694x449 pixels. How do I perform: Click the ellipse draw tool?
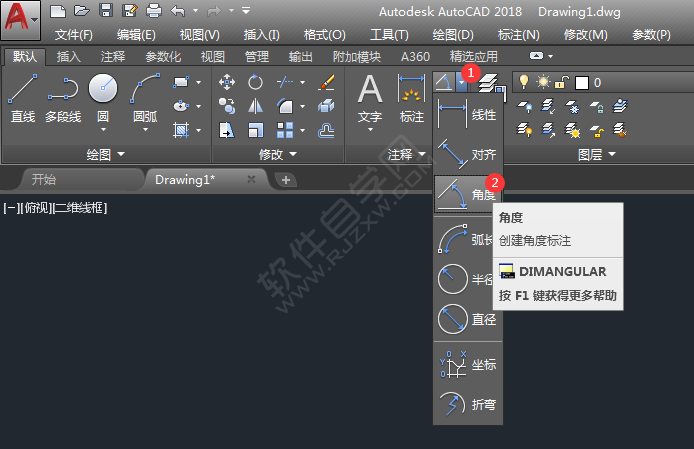pos(181,106)
